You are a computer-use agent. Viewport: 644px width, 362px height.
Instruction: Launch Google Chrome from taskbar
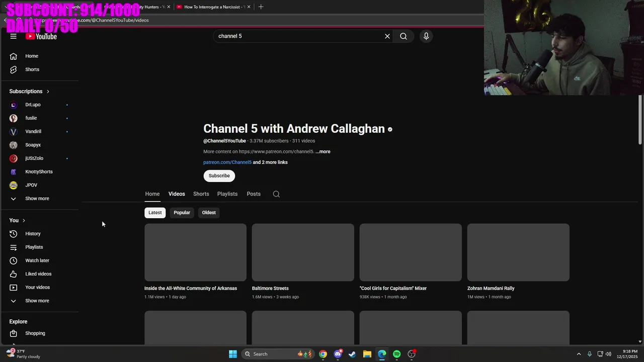tap(323, 354)
